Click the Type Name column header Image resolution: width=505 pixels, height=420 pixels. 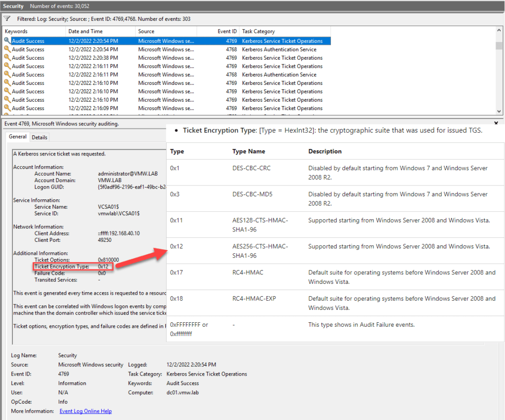[249, 151]
